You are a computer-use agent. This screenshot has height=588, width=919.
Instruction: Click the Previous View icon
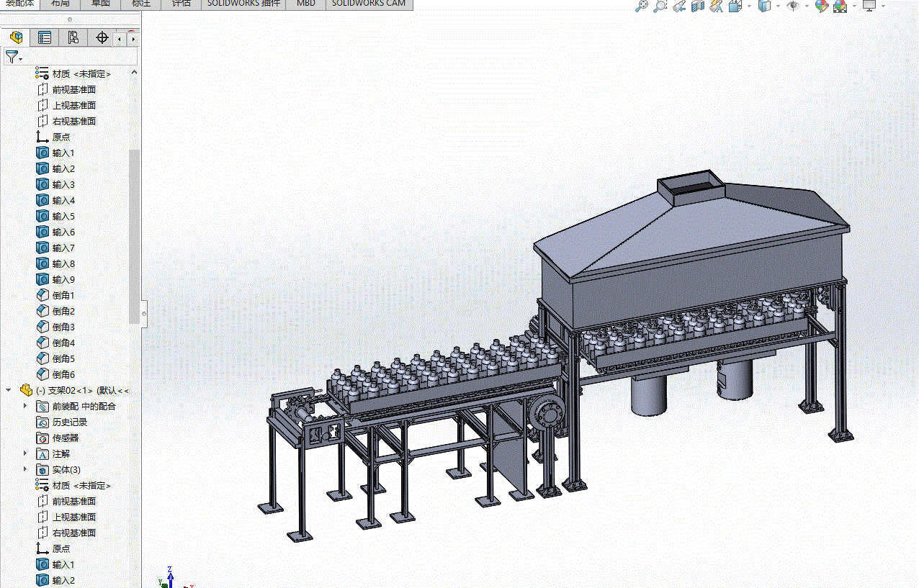[x=679, y=6]
